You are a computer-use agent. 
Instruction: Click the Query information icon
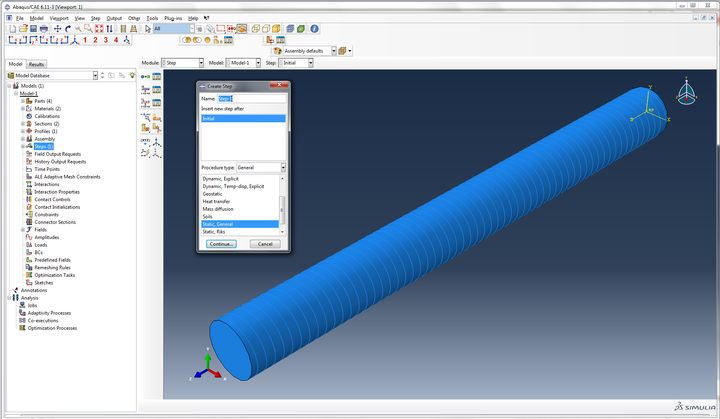(x=315, y=28)
